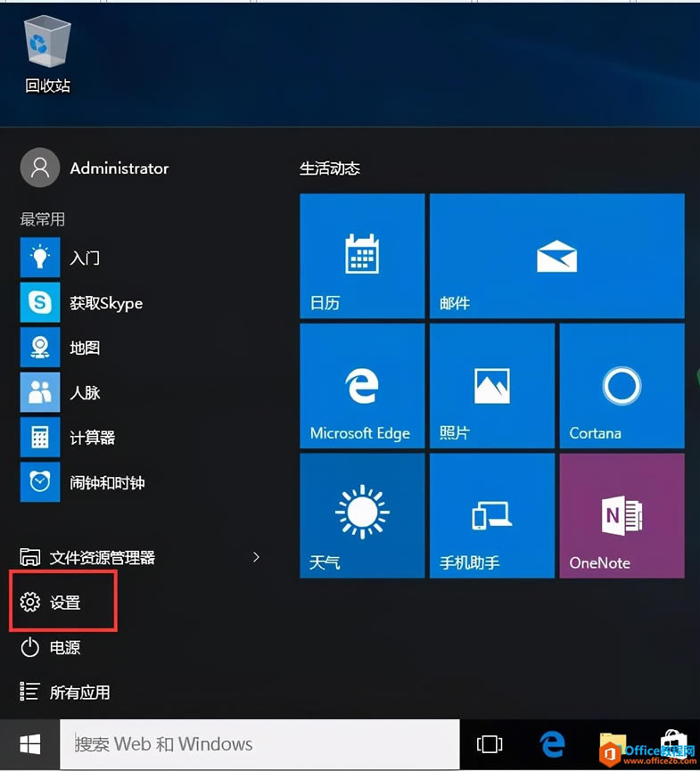Click the 电源 power option
Screen dimensions: 700x771
point(50,647)
